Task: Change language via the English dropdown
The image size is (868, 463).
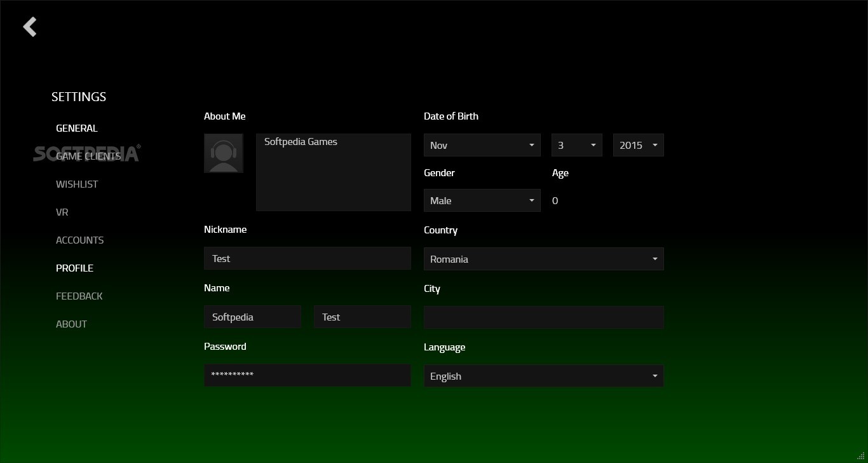Action: (543, 376)
